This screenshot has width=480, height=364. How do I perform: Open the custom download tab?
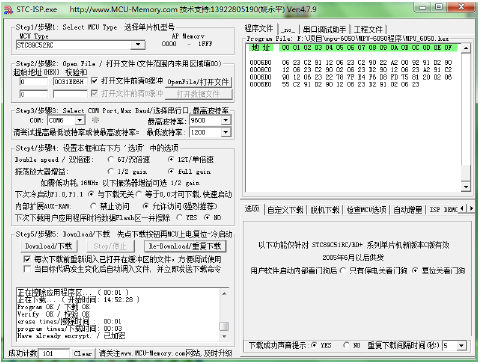[285, 210]
